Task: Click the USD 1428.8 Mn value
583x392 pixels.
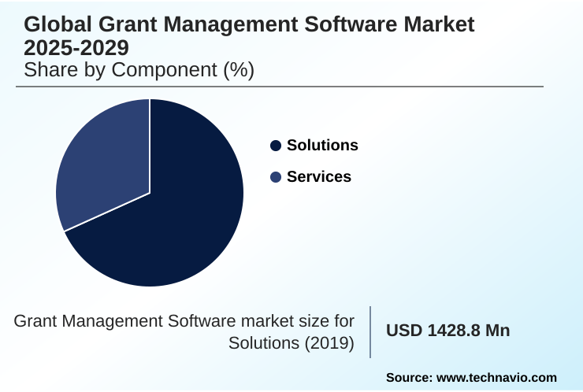Action: (447, 331)
